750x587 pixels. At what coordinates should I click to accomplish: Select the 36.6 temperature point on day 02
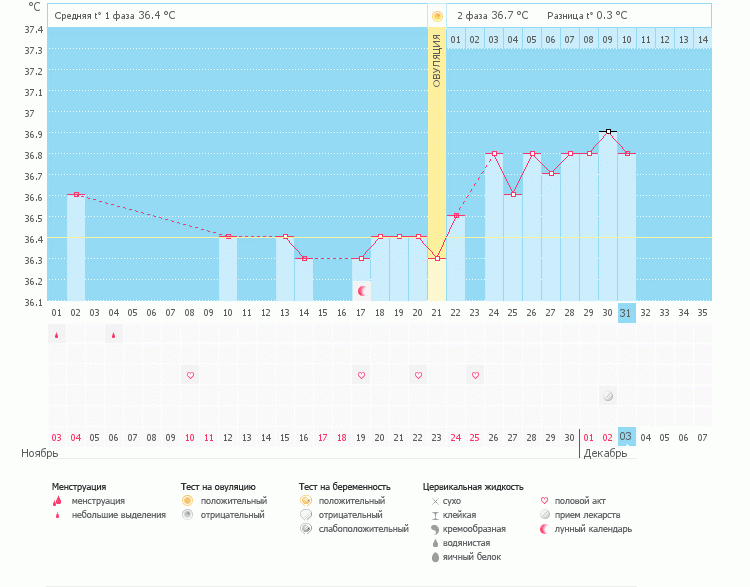tap(76, 195)
